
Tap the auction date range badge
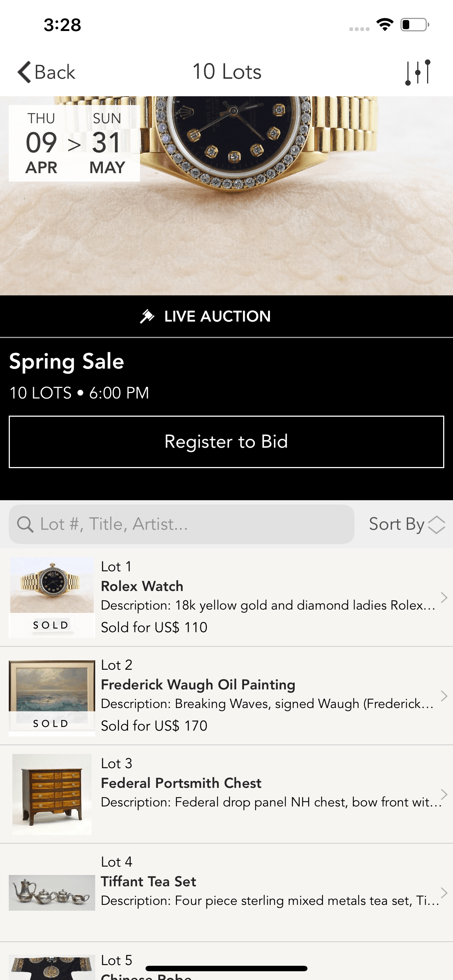coord(74,143)
